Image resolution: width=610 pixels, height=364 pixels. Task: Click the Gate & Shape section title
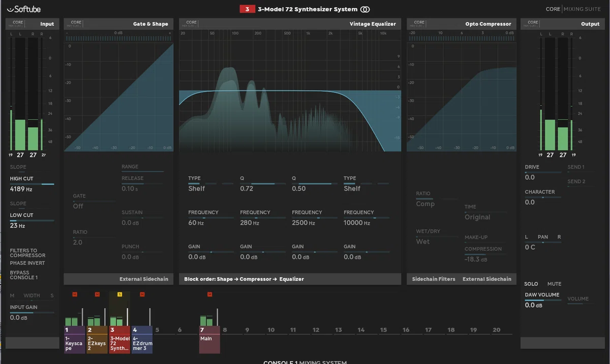click(x=150, y=24)
